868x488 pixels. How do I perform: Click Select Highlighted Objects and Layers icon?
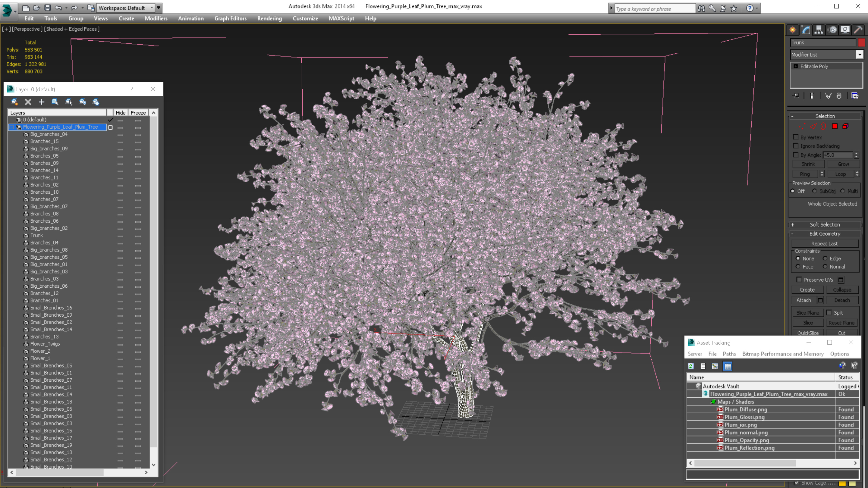tap(55, 102)
